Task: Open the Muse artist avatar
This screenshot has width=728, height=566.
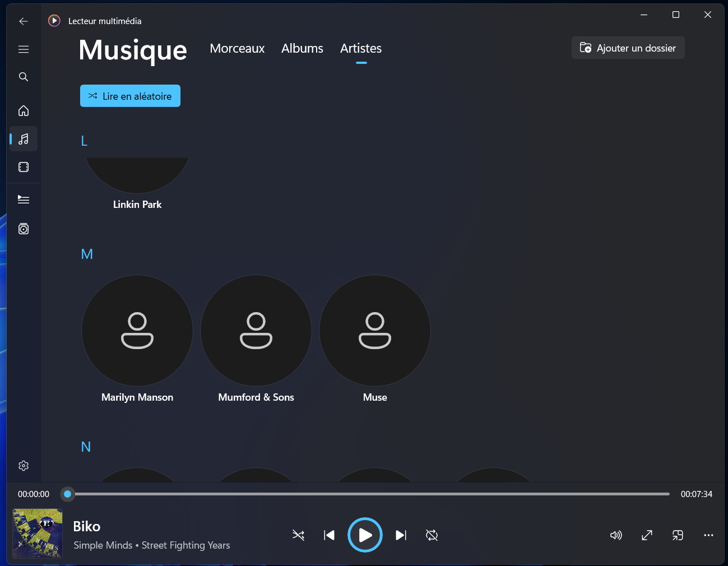Action: 375,331
